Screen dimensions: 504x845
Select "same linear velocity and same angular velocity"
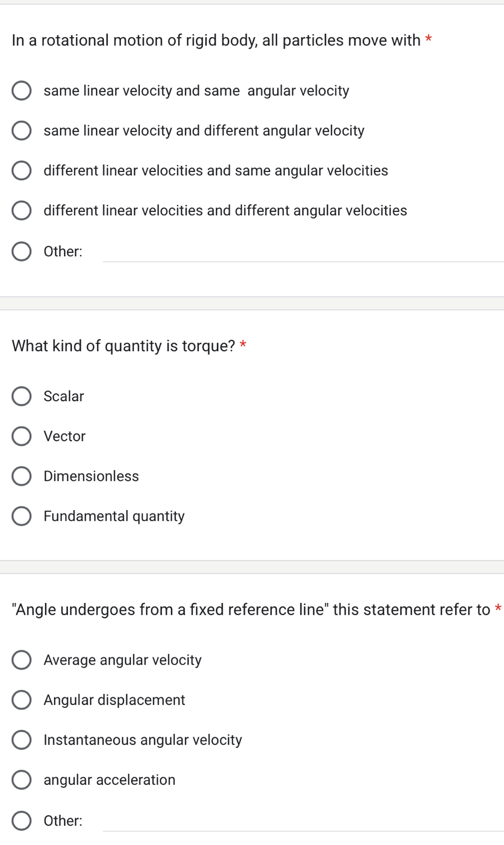(x=21, y=91)
